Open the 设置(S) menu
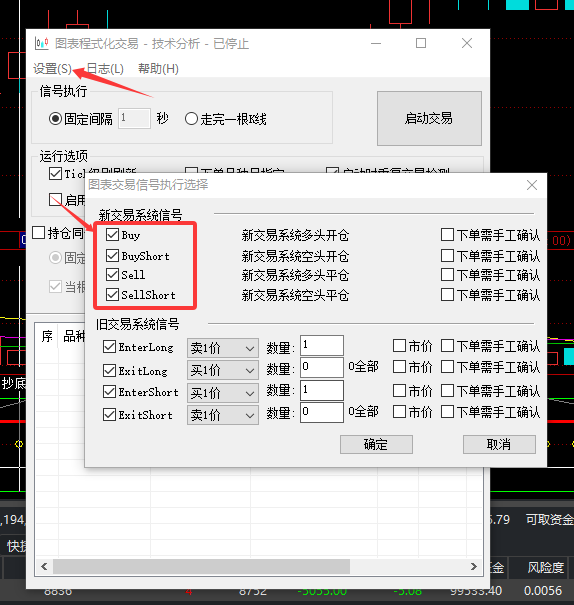This screenshot has height=605, width=574. 52,69
